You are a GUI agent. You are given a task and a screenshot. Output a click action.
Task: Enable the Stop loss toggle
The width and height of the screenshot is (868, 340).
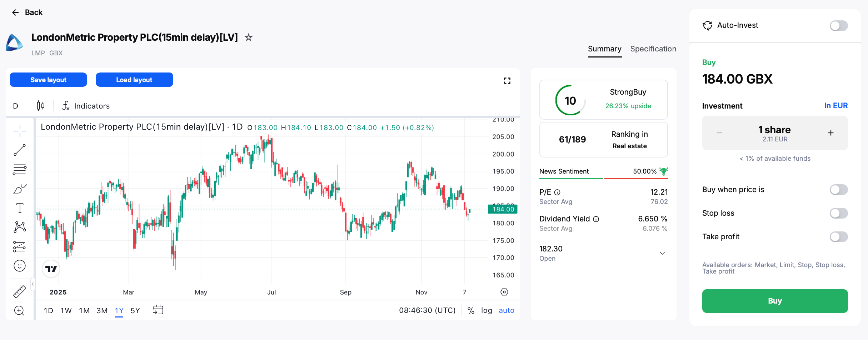coord(839,213)
